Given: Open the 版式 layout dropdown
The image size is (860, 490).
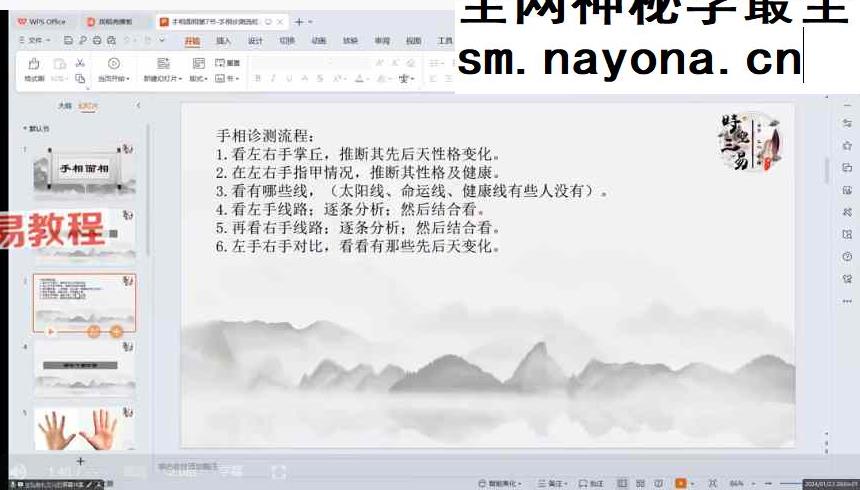Looking at the screenshot, I should tap(199, 78).
